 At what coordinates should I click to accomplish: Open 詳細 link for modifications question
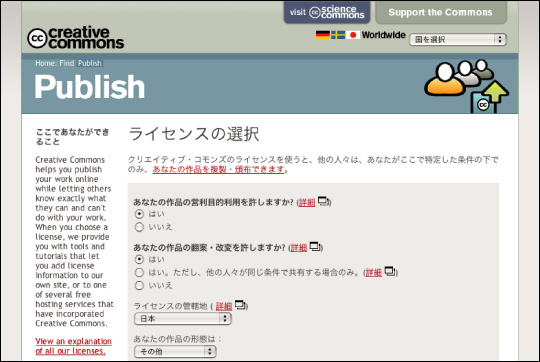pyautogui.click(x=299, y=248)
